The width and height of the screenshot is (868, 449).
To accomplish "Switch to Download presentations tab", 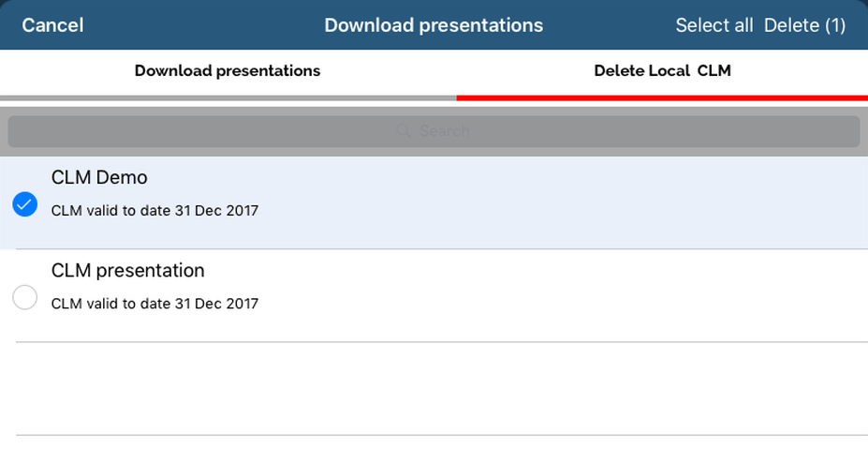I will coord(228,71).
